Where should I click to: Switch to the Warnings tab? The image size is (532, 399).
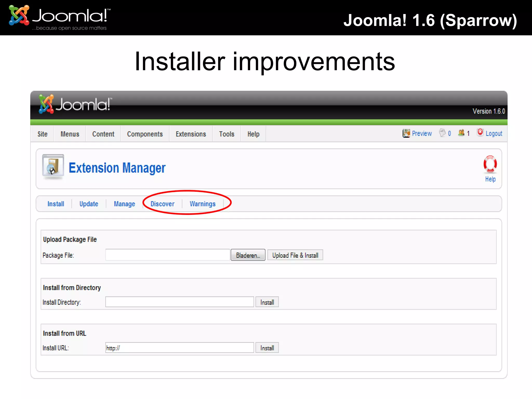[x=203, y=204]
